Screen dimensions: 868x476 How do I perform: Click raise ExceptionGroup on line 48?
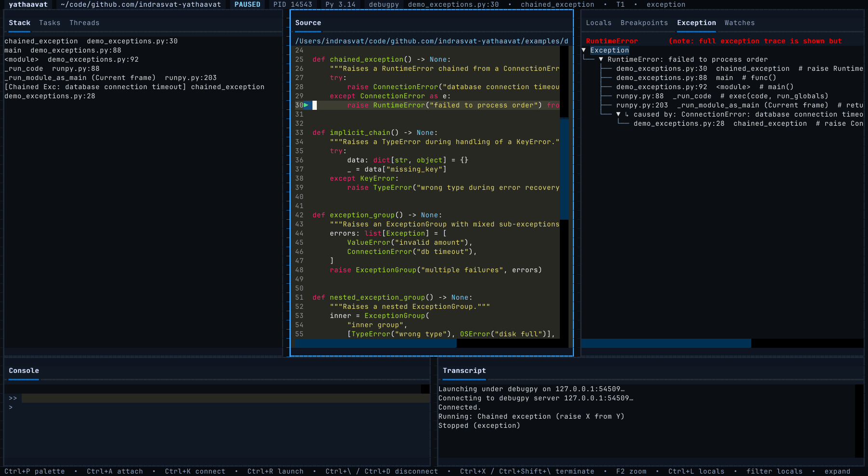[x=436, y=270]
